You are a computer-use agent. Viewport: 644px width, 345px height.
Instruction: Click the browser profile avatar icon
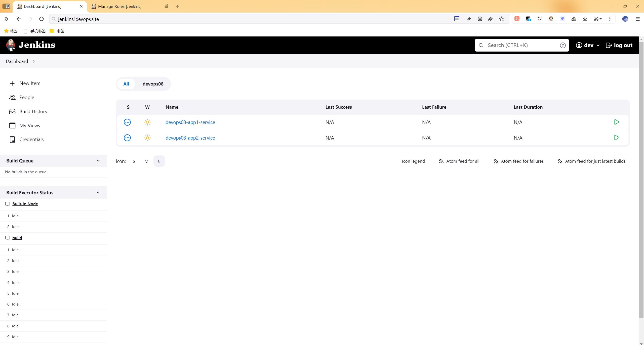[625, 19]
